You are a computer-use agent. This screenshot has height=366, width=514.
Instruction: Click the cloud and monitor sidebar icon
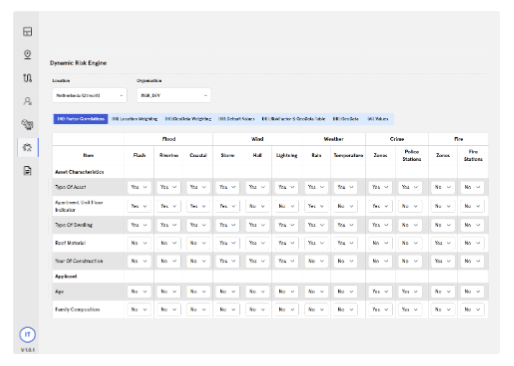(27, 124)
